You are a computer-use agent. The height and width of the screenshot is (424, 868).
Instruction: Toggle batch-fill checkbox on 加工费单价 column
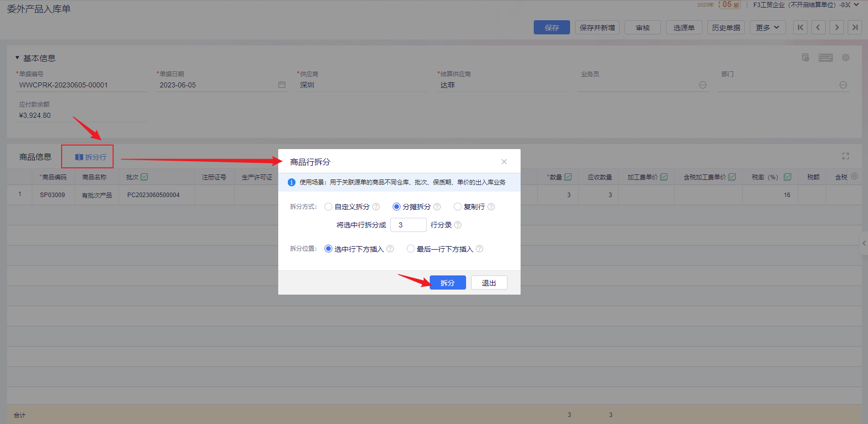pyautogui.click(x=664, y=177)
